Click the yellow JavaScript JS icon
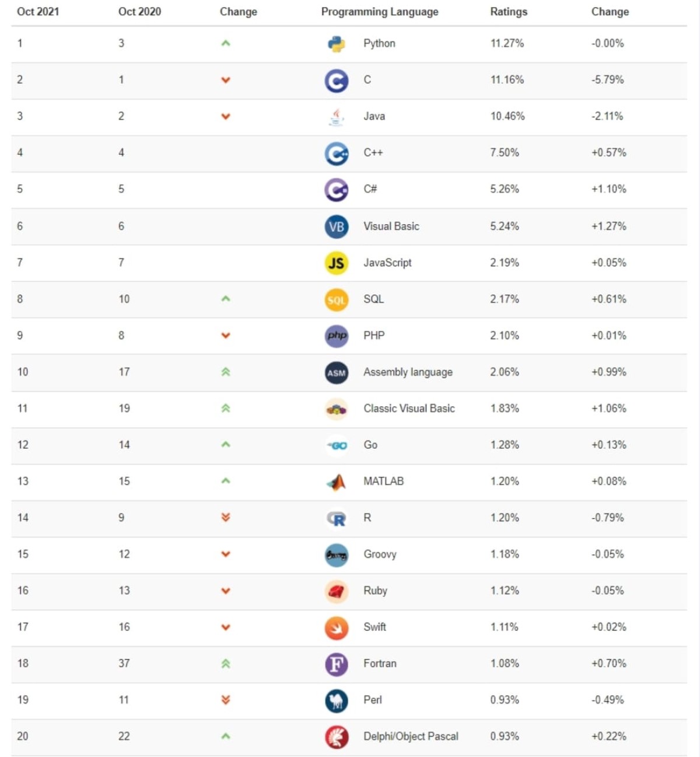 pos(337,263)
